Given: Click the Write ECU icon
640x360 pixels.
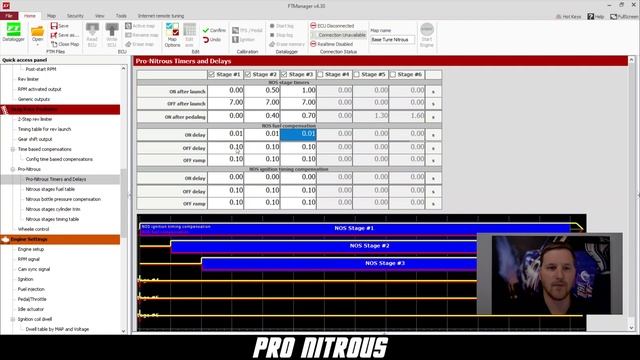Looking at the screenshot, I should (x=112, y=30).
